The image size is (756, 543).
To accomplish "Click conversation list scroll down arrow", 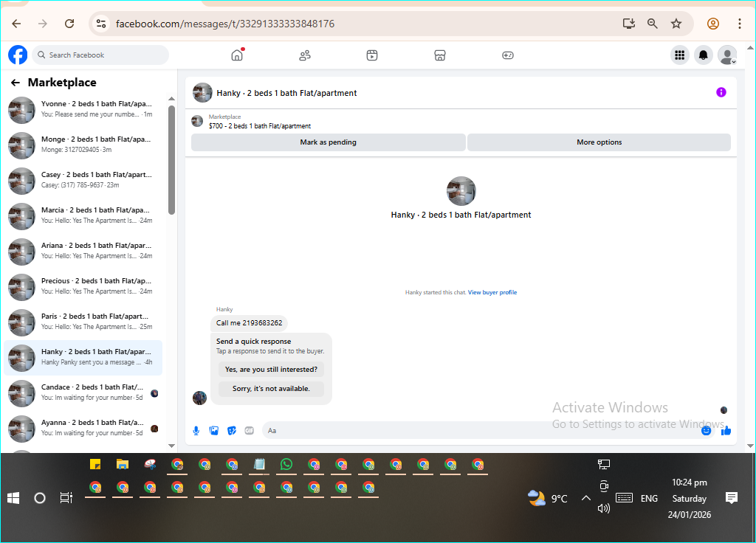I will (x=171, y=446).
